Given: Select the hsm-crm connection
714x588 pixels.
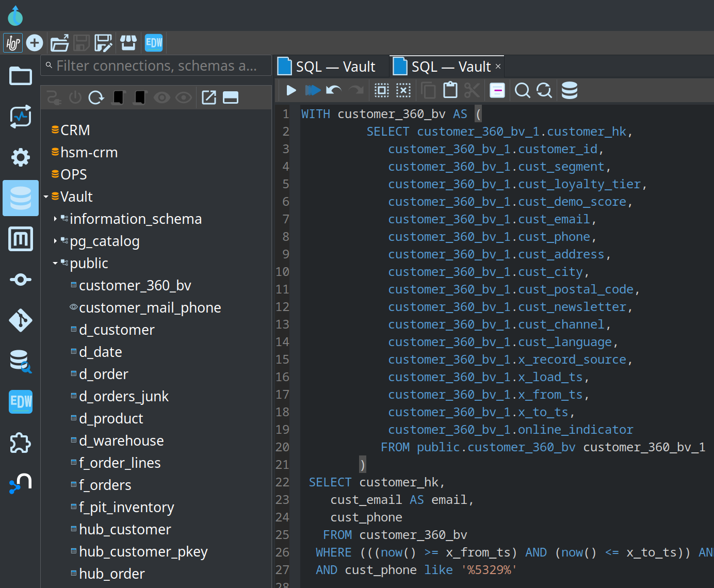Looking at the screenshot, I should tap(89, 152).
